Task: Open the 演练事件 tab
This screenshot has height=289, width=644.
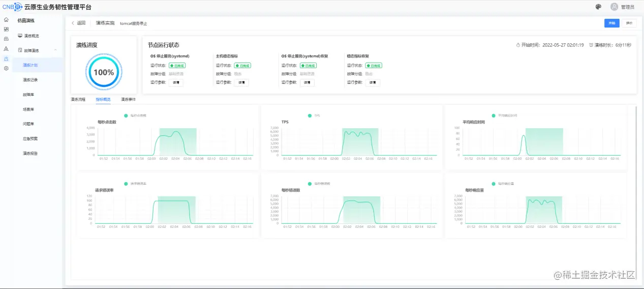Action: click(128, 99)
